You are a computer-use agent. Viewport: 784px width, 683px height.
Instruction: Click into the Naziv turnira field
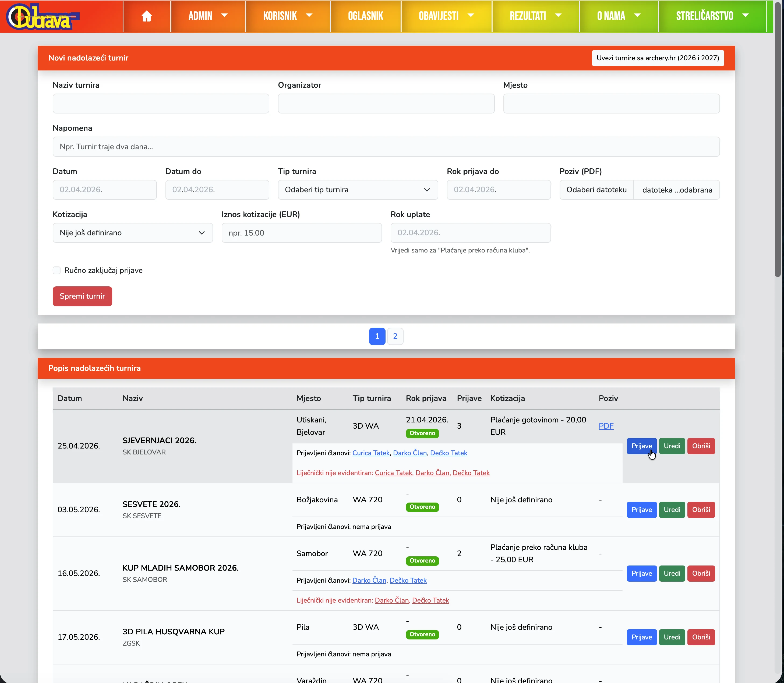point(161,104)
